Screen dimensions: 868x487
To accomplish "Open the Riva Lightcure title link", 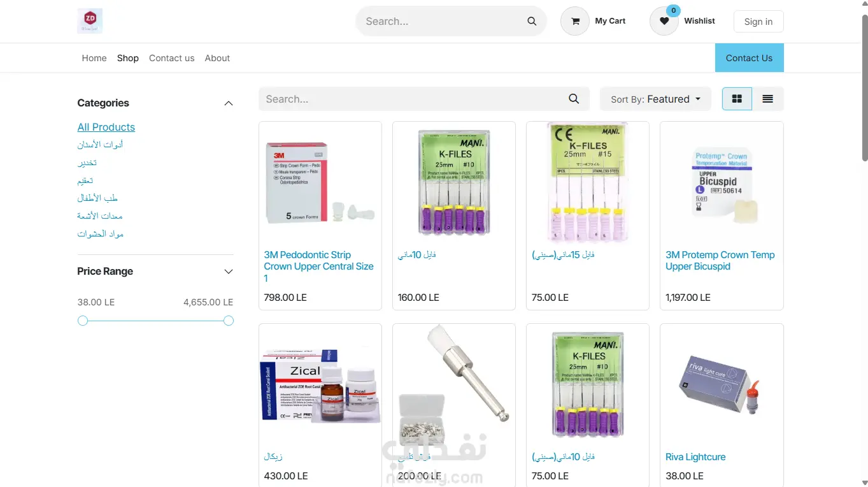I will coord(695,457).
